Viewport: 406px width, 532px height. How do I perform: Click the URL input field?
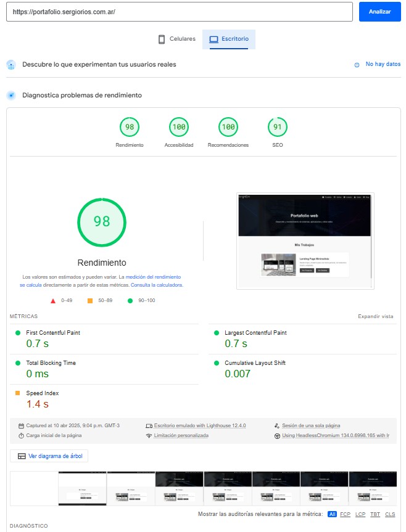[x=179, y=12]
